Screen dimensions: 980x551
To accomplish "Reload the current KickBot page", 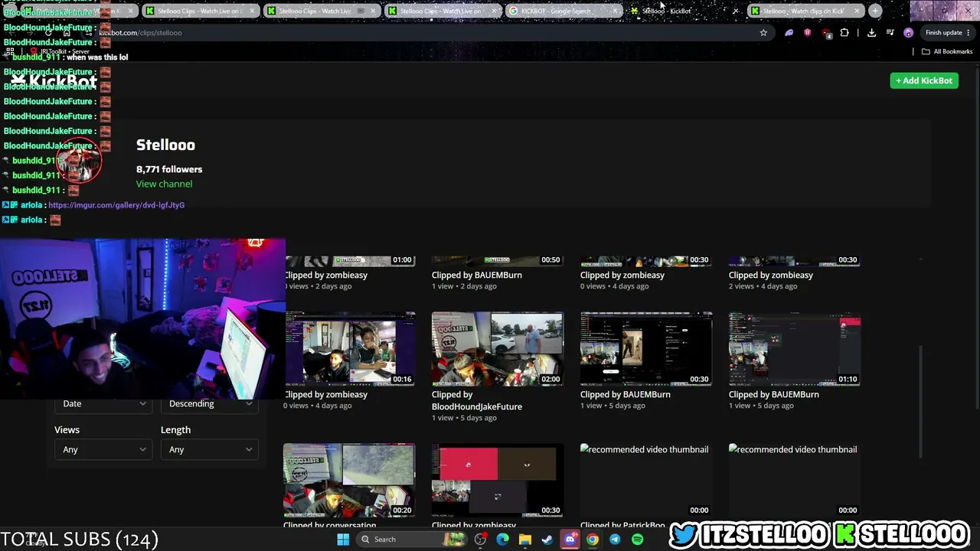I will click(x=48, y=33).
